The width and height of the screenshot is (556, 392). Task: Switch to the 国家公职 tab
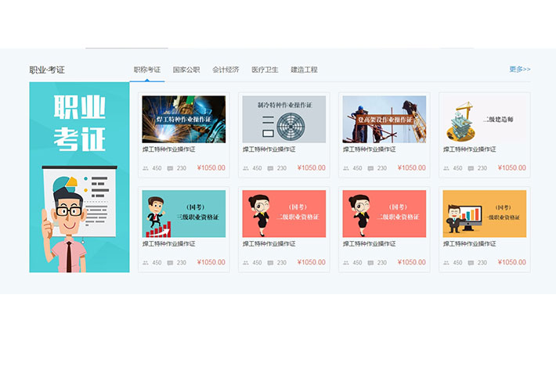[186, 70]
